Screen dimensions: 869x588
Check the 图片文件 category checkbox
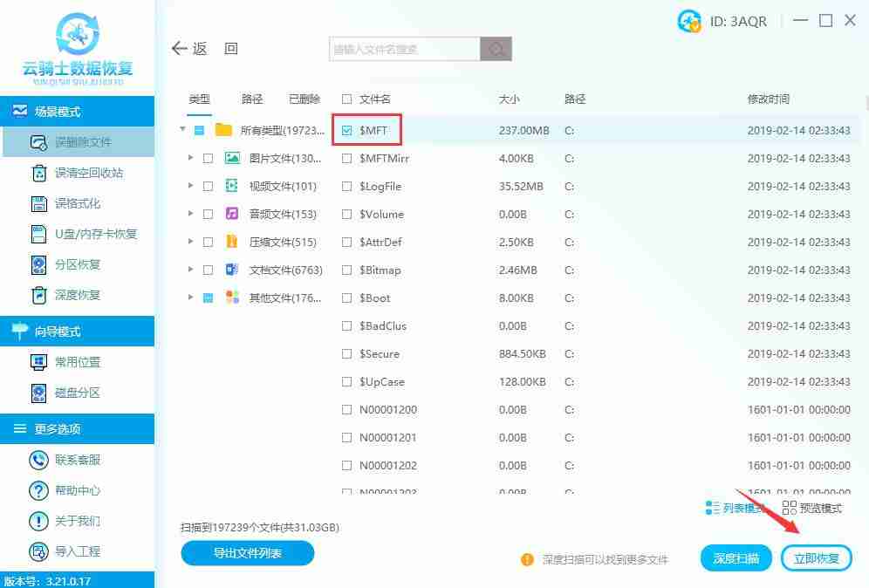coord(208,159)
